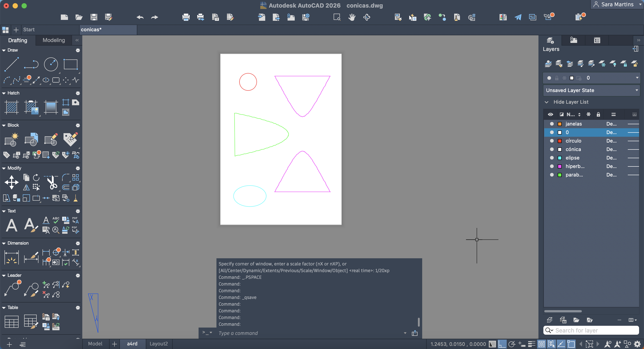This screenshot has height=349, width=644.
Task: Select the Line draw tool
Action: [11, 64]
